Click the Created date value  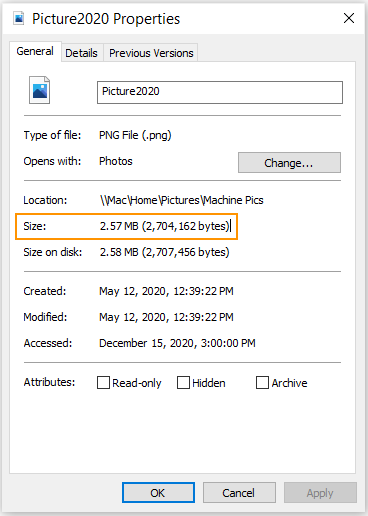pyautogui.click(x=166, y=291)
